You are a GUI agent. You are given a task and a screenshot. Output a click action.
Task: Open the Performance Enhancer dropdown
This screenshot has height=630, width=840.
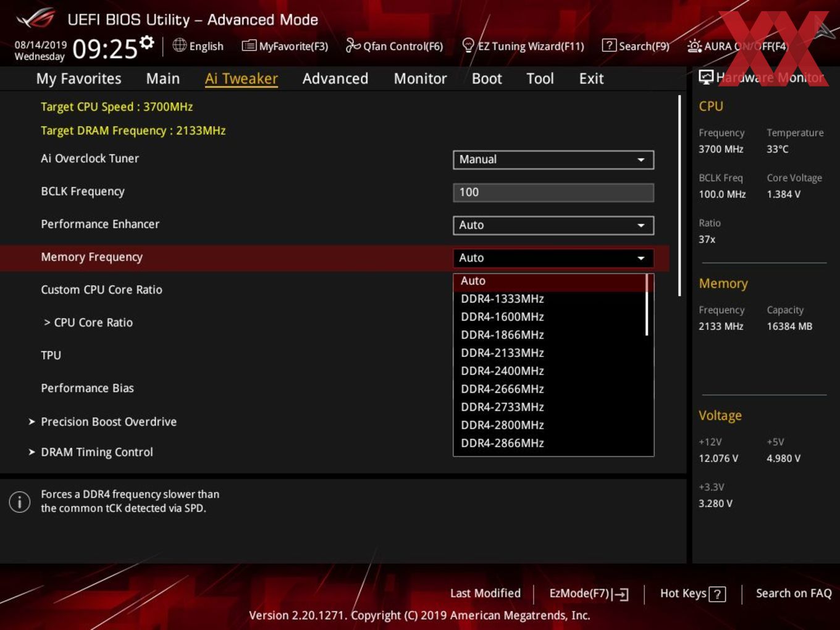(553, 225)
